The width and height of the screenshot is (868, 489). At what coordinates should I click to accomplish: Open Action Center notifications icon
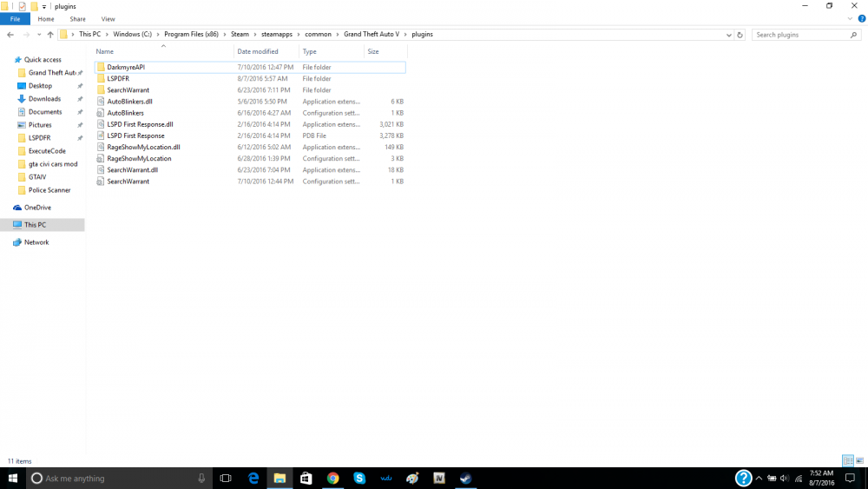click(x=851, y=478)
